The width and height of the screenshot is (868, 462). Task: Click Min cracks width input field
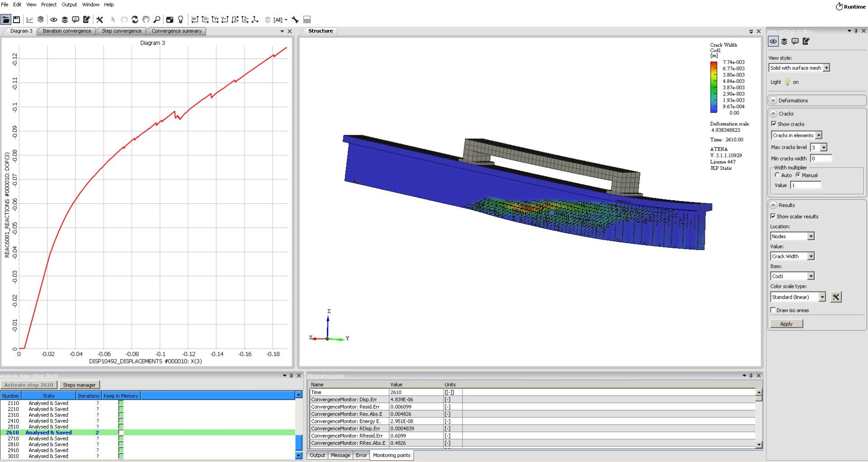click(821, 158)
